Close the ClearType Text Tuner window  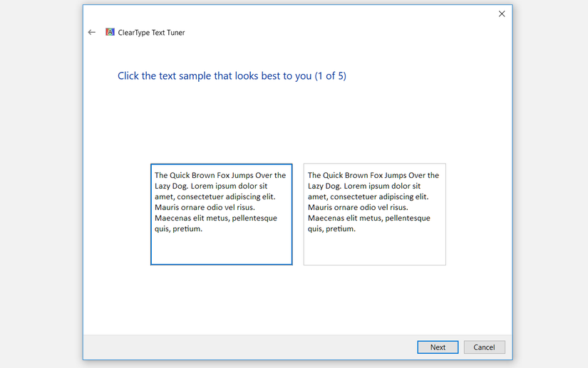pyautogui.click(x=502, y=14)
